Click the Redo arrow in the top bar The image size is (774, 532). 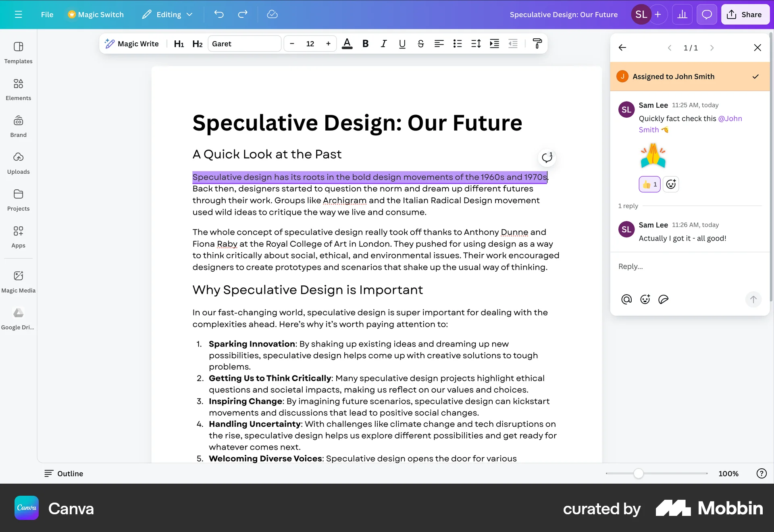[242, 14]
